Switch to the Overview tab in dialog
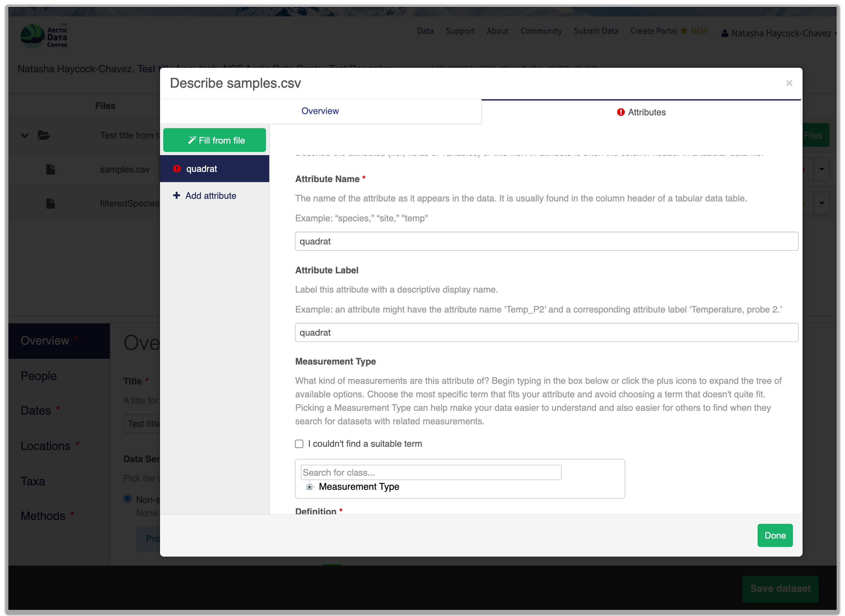845x616 pixels. point(320,111)
